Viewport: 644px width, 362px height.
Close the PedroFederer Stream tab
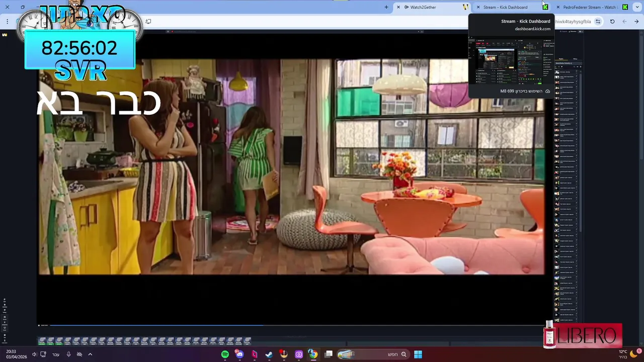click(x=558, y=7)
